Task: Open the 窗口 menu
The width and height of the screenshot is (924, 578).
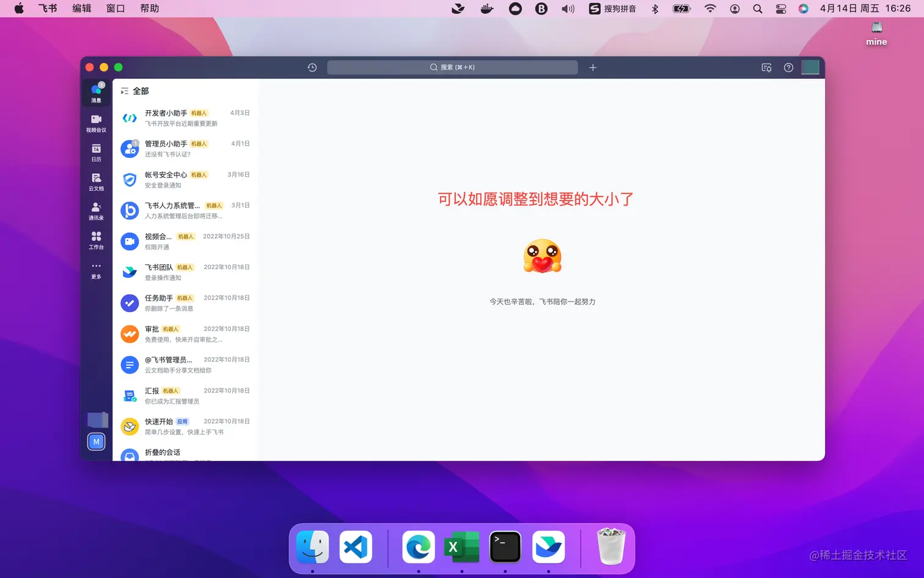Action: 116,9
